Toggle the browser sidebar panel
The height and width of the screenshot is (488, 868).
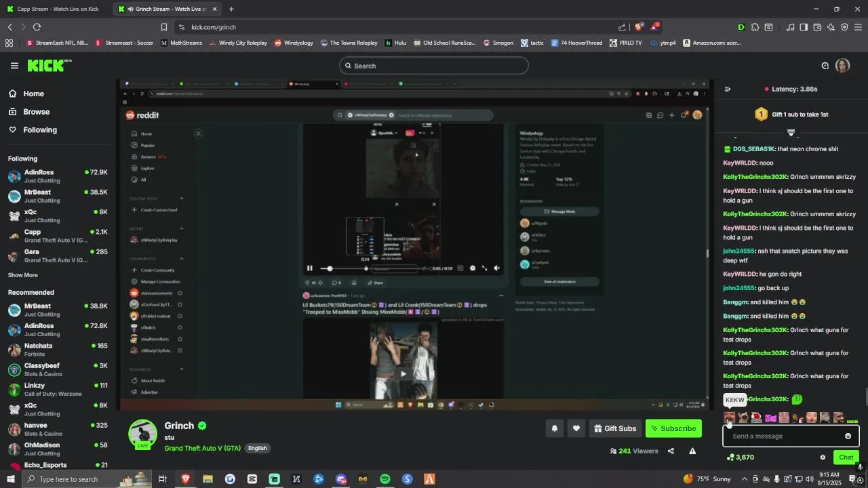click(x=804, y=27)
